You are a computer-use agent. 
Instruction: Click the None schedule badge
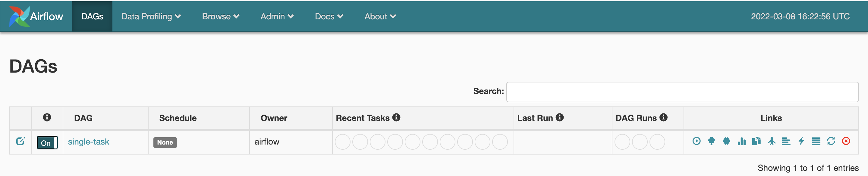165,142
